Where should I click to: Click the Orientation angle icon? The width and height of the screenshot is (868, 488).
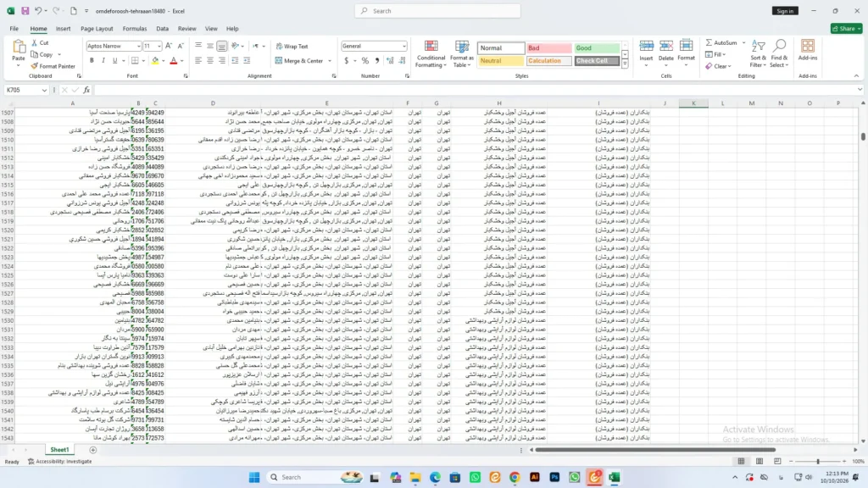236,46
